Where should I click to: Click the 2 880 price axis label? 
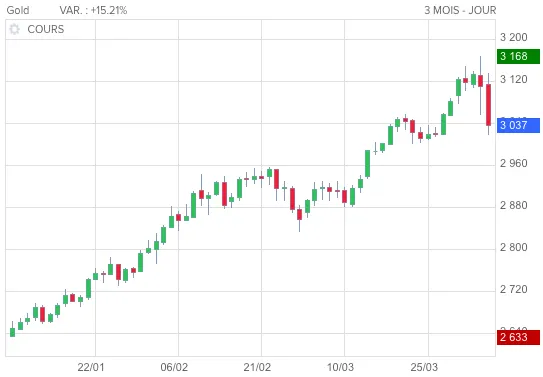[x=514, y=205]
